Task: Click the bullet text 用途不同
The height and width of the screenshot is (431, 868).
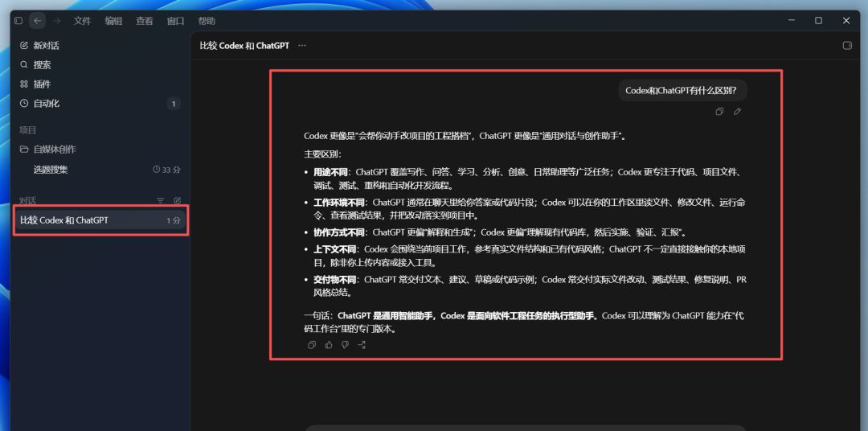Action: [x=332, y=172]
